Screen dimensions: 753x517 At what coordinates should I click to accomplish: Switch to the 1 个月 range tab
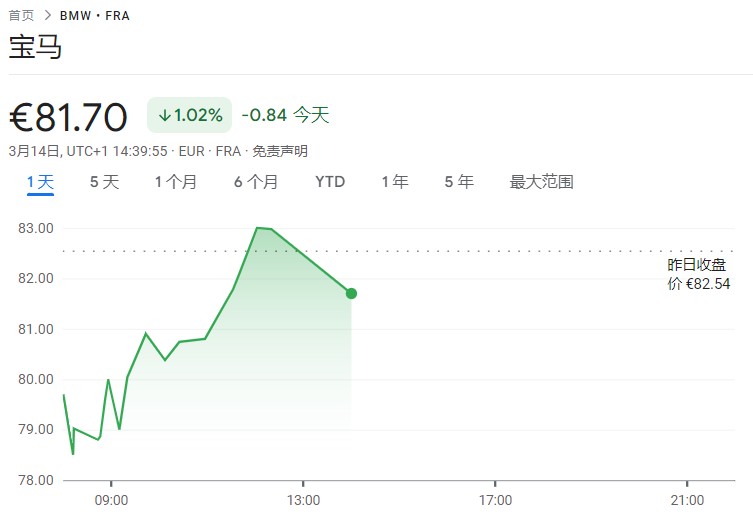(176, 182)
